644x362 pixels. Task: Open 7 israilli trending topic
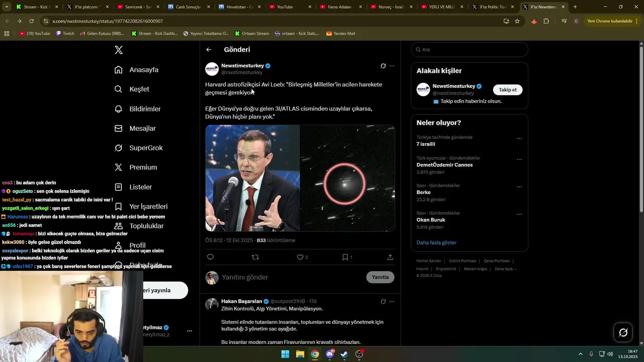426,144
